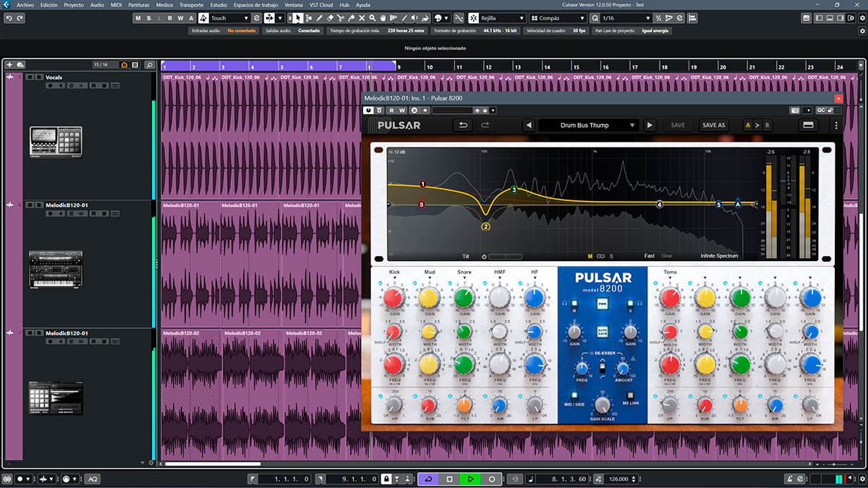Select the Zoom magnifier tool
This screenshot has height=488, width=868.
[x=372, y=18]
